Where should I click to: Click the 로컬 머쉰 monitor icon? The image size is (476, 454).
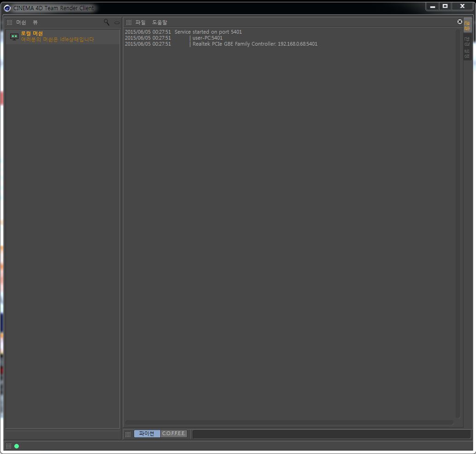14,37
